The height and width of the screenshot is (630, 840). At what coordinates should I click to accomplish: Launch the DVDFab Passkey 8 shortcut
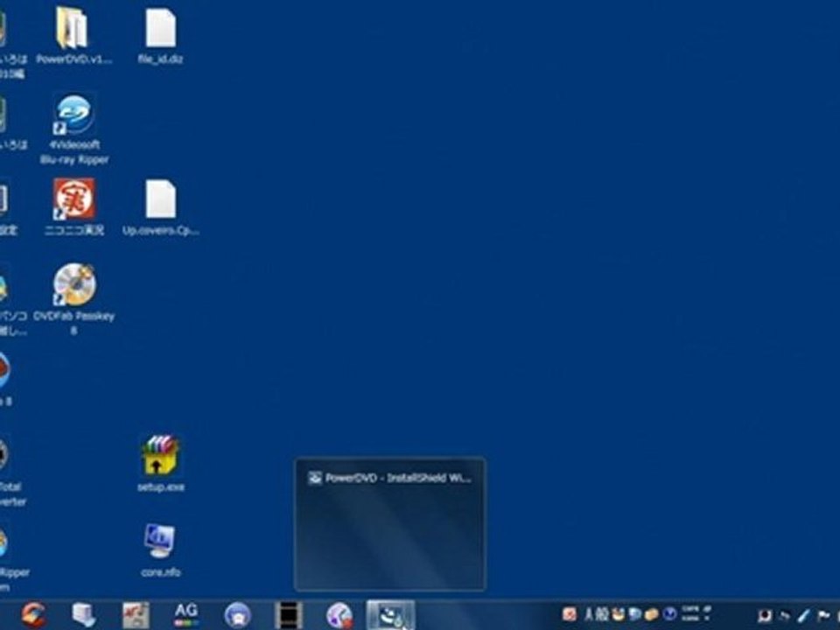coord(74,299)
